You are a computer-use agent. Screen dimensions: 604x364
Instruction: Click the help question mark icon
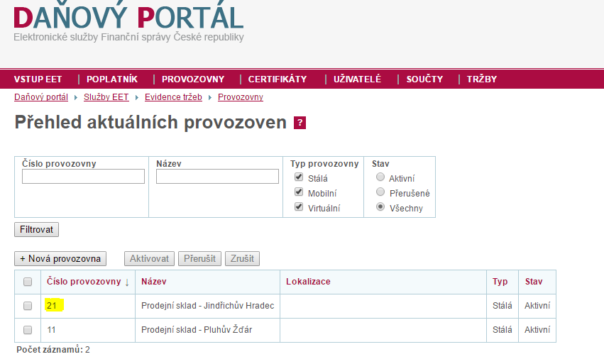coord(300,123)
